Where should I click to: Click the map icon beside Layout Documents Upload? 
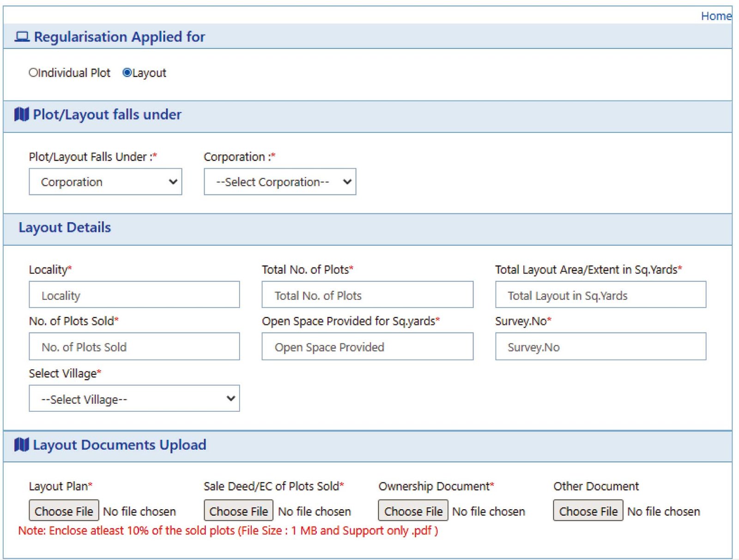(x=21, y=444)
